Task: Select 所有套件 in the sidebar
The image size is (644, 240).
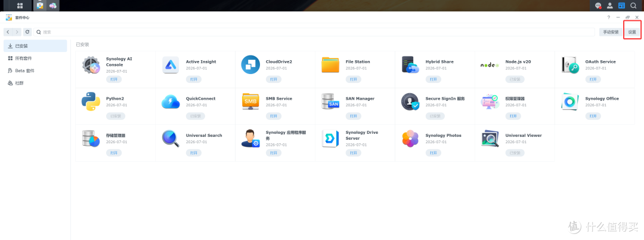Action: [x=35, y=59]
